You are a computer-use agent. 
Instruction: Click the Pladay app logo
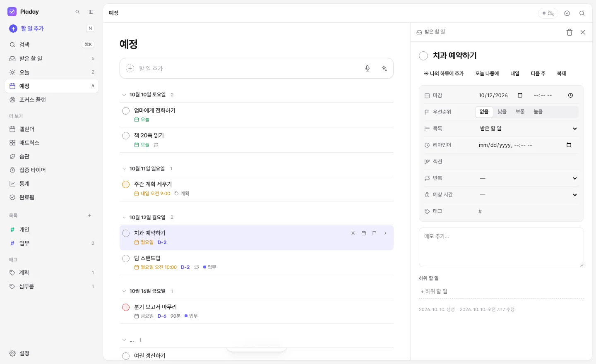pos(12,12)
